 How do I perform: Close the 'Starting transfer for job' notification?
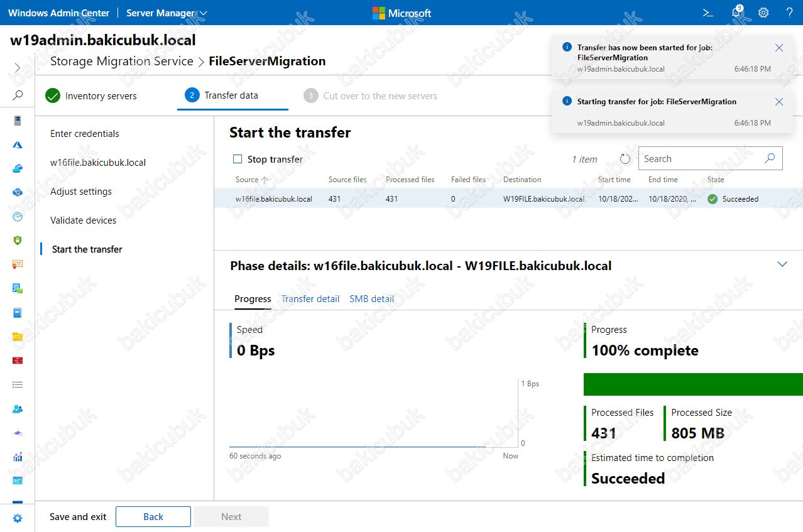[779, 102]
